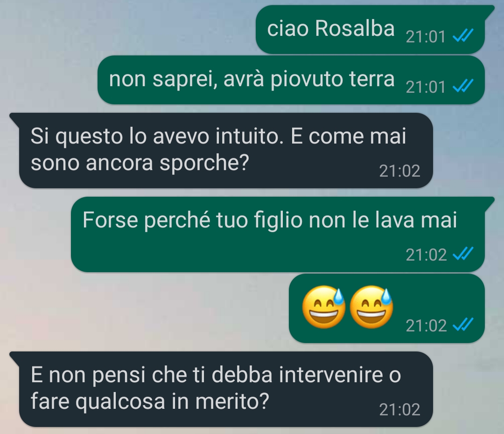Click read ticks on the emoji message
Screen dimensions: 504x434
point(463,324)
